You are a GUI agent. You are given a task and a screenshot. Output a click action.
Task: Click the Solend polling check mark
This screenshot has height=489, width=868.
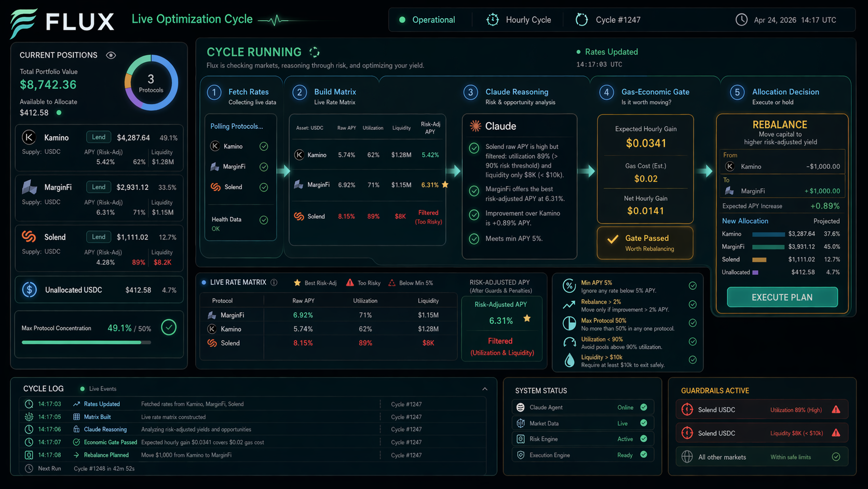tap(264, 187)
